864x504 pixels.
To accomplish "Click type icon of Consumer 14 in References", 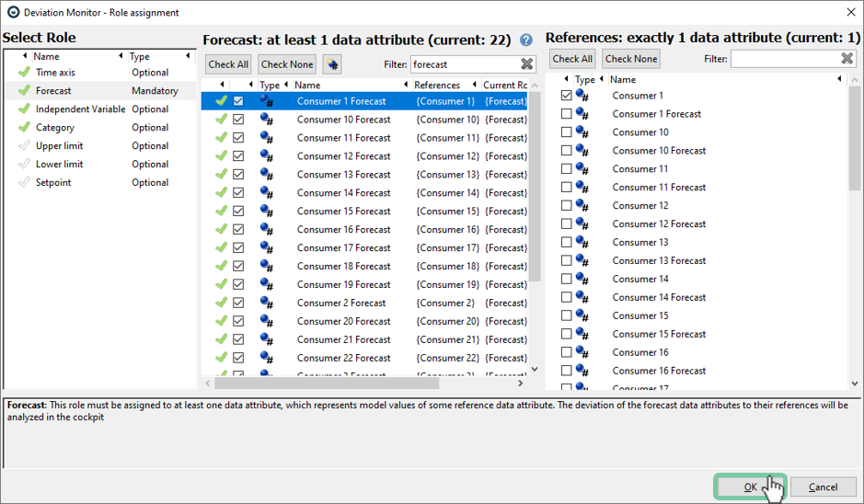I will click(x=582, y=279).
